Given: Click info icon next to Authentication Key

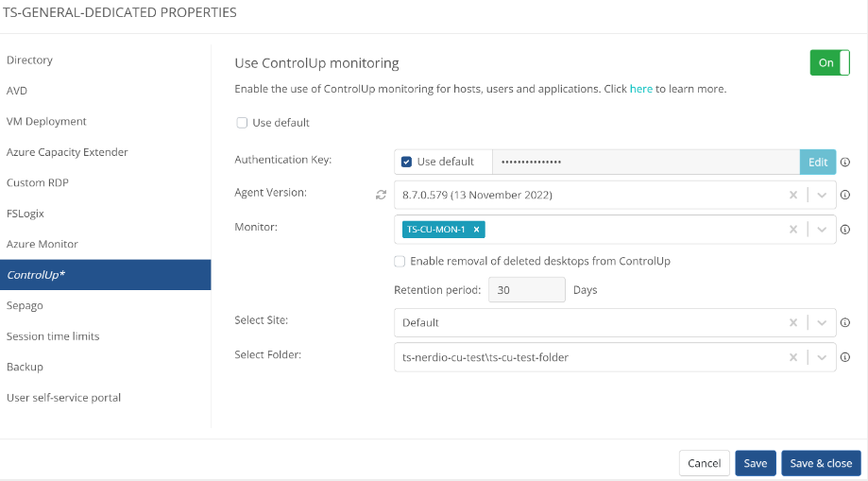Looking at the screenshot, I should click(845, 162).
